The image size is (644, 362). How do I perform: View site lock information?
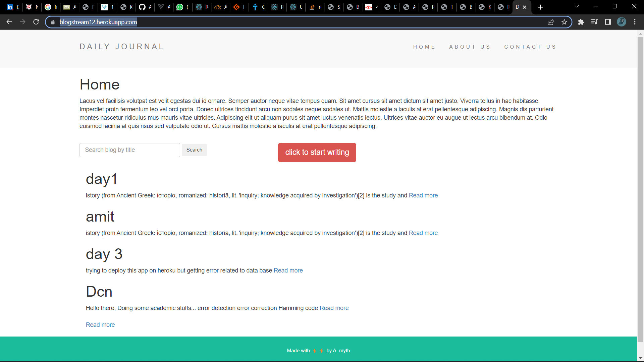53,22
